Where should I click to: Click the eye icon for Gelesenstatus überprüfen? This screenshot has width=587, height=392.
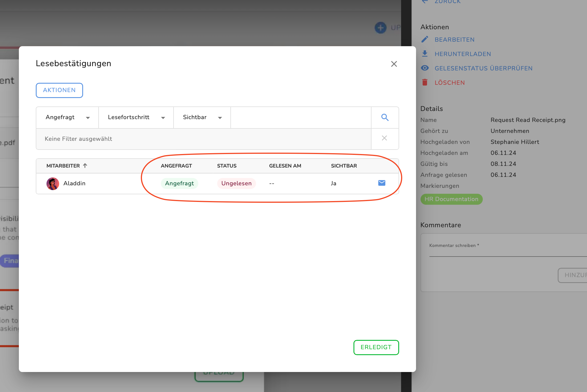pos(425,68)
